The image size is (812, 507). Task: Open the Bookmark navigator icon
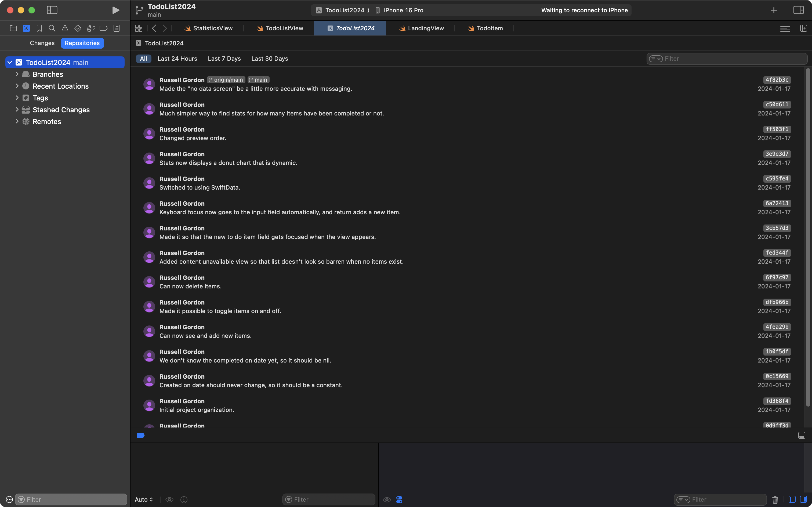(x=39, y=28)
